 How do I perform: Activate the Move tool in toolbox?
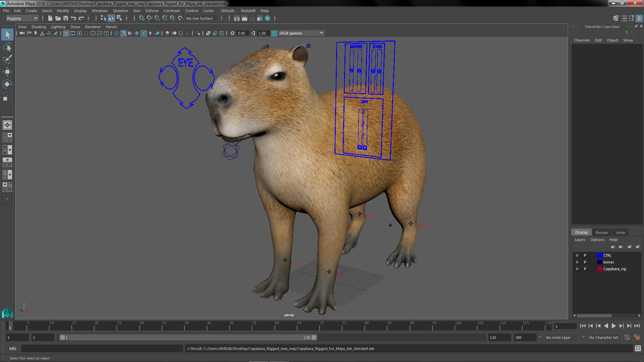[x=7, y=72]
